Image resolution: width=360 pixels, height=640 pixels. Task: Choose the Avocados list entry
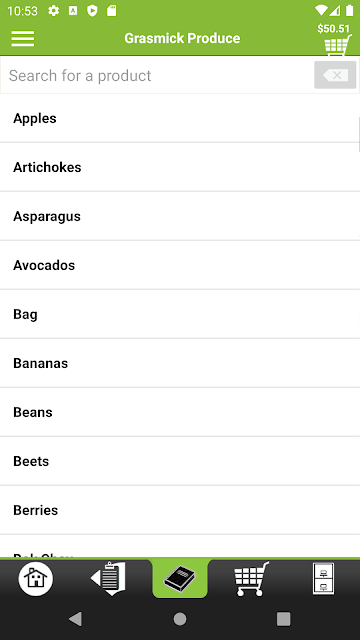[180, 265]
